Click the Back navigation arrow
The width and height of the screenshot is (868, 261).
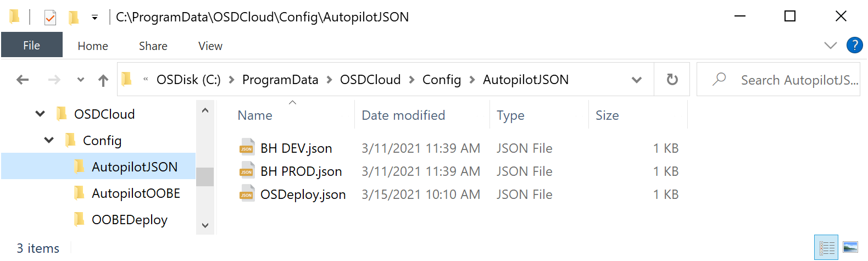click(x=23, y=80)
